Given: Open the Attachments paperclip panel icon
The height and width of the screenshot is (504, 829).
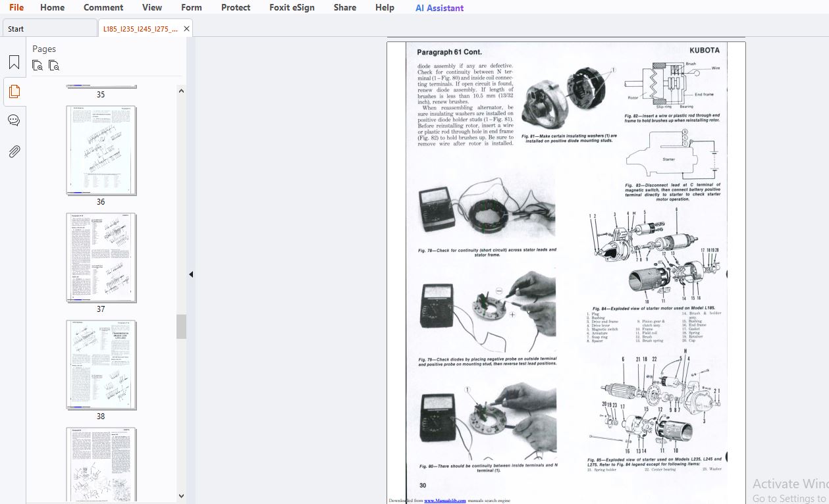Looking at the screenshot, I should (x=14, y=151).
